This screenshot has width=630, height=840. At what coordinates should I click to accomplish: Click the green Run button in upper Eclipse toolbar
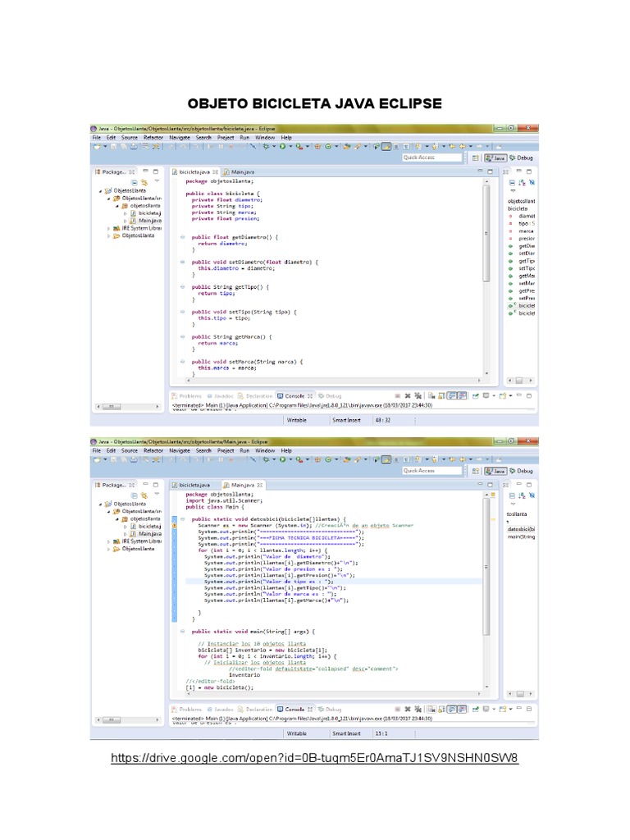tap(281, 147)
